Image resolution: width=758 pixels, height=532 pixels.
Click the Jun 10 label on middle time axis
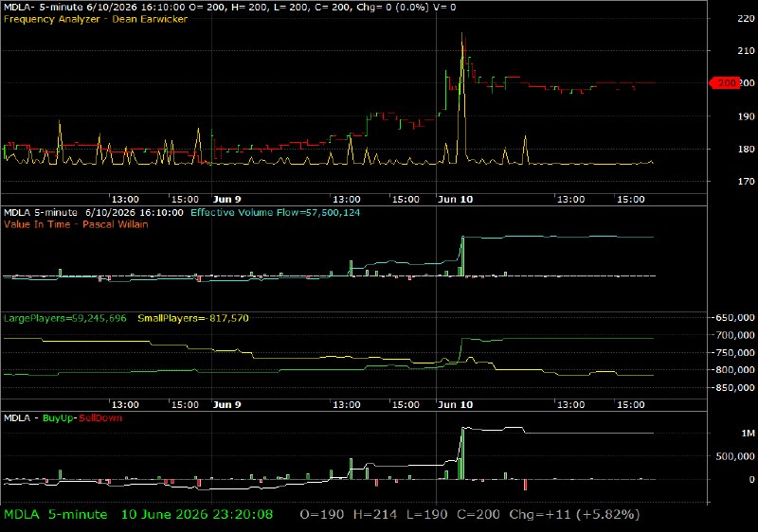point(455,404)
